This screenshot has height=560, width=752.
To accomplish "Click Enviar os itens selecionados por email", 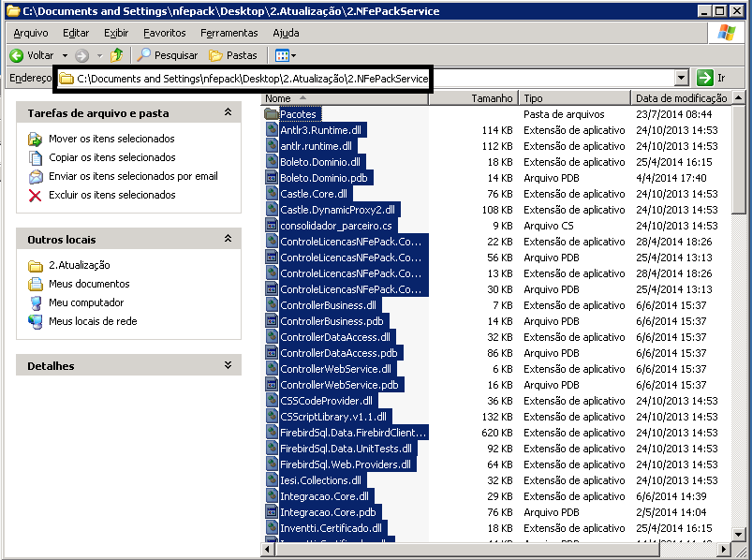I will coord(133,176).
